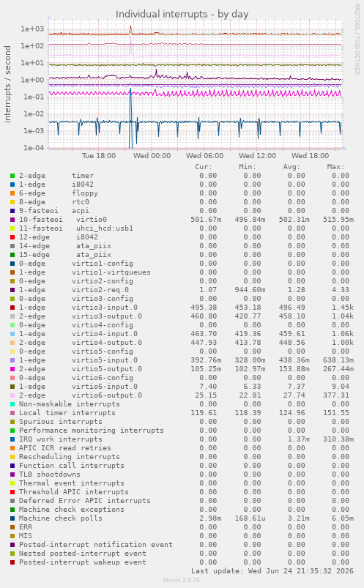The image size is (364, 588).
Task: Select the '8-edge rtc0' legend label
Action: (x=54, y=202)
